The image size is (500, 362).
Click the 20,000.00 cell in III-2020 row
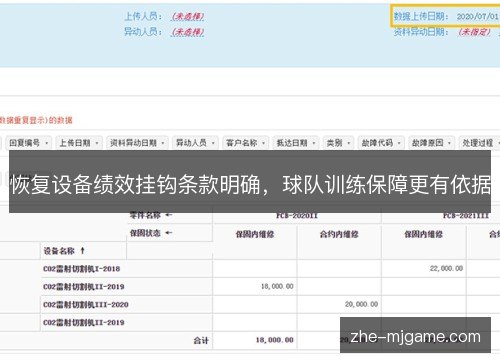coord(361,304)
